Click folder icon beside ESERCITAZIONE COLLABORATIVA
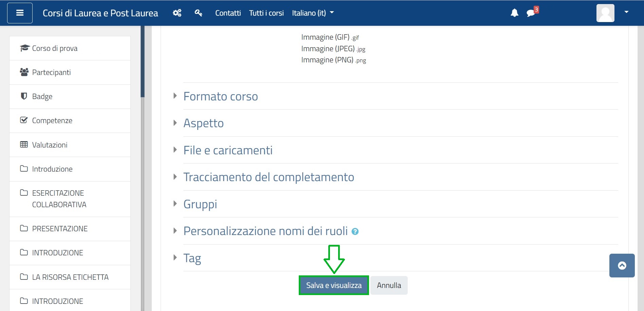The height and width of the screenshot is (311, 644). [x=24, y=193]
